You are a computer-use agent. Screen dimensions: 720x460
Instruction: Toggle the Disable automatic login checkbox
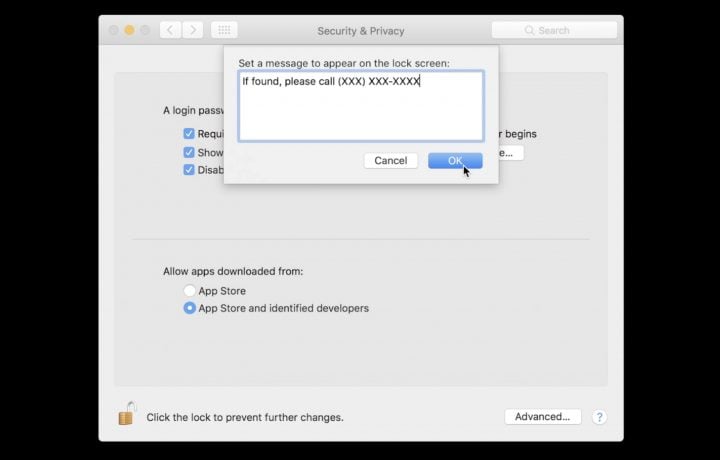pyautogui.click(x=189, y=170)
